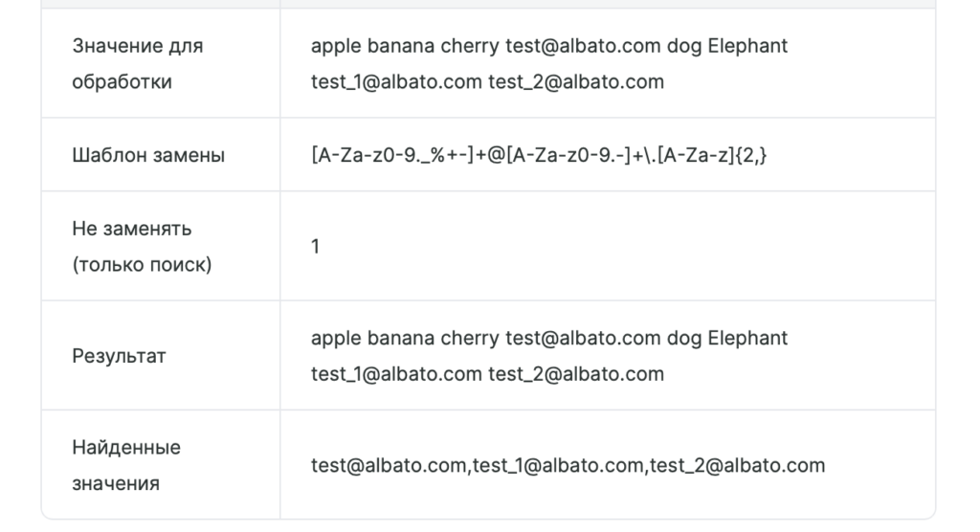Click the 'Не заменять (только поиск)' label
Screen dimensions: 980x532
click(x=142, y=246)
